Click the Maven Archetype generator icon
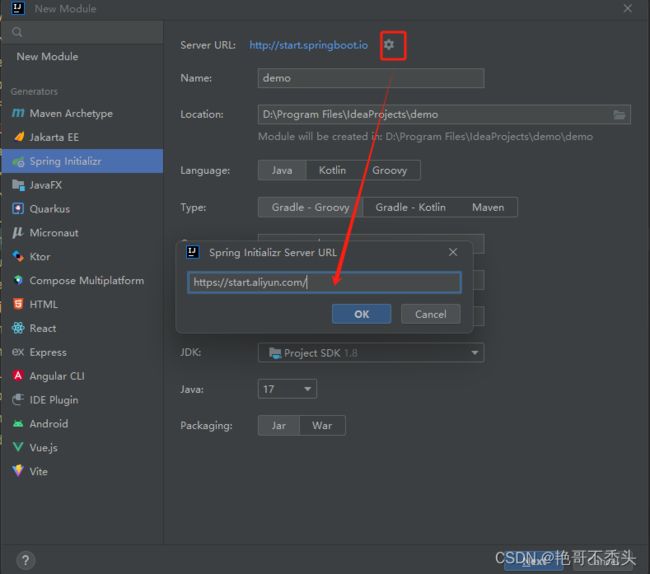The image size is (650, 574). (x=18, y=113)
